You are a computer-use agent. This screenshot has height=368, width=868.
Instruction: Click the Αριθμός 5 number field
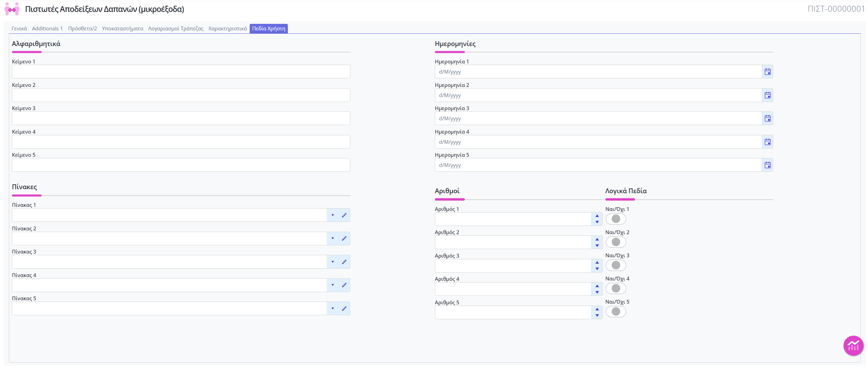513,312
